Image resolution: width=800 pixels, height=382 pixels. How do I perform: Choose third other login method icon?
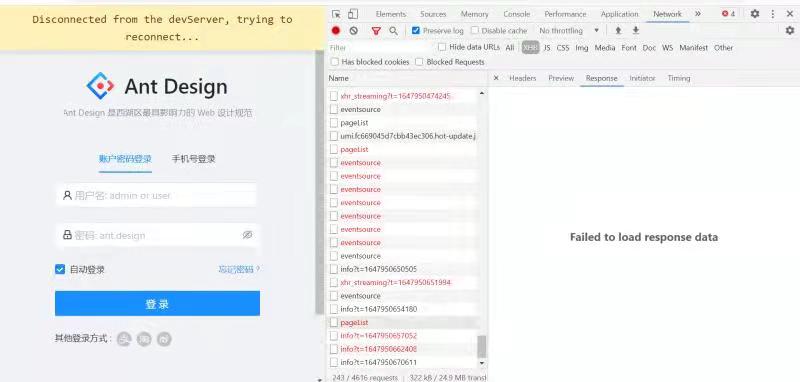point(164,339)
